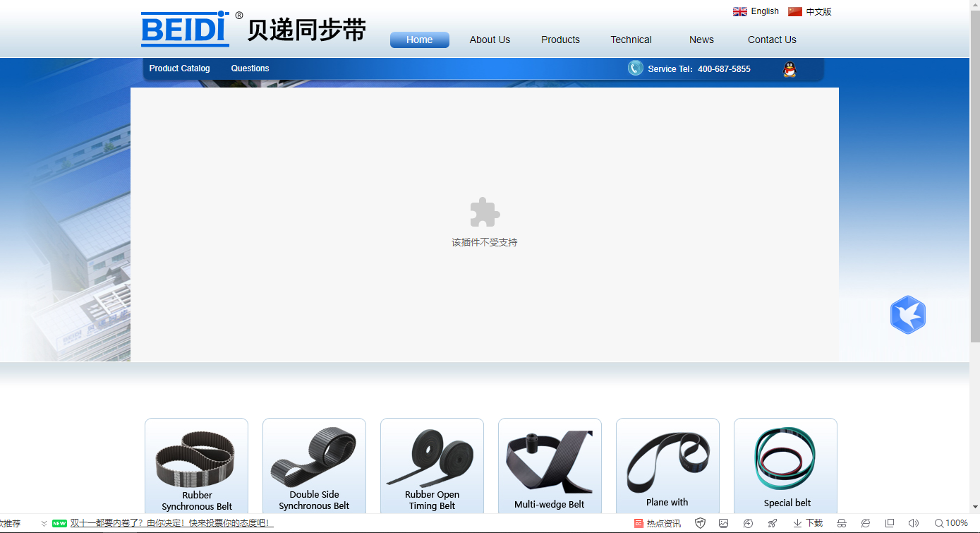Click the 双十一 news ticker headline
This screenshot has height=533, width=980.
171,523
